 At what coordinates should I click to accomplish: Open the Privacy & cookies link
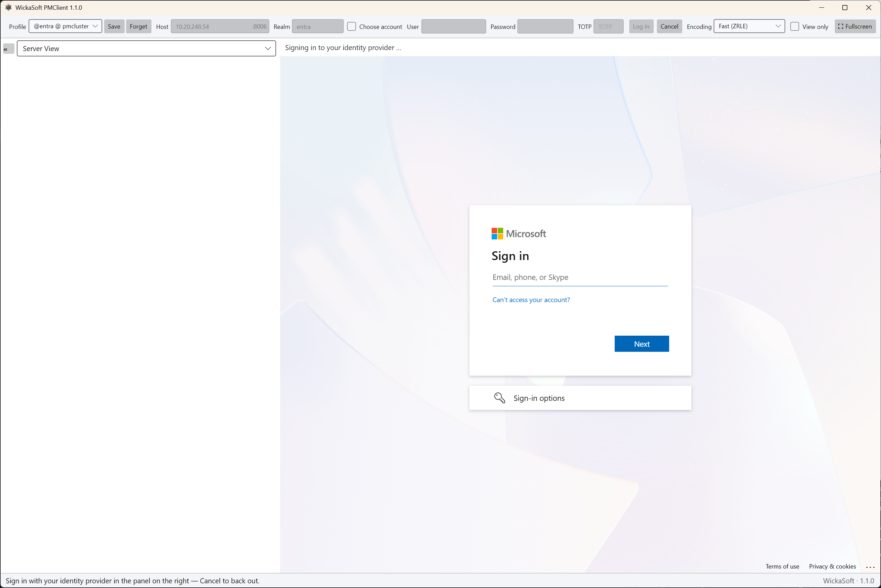tap(832, 566)
